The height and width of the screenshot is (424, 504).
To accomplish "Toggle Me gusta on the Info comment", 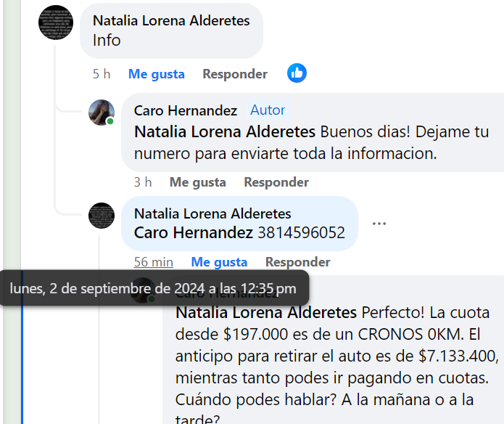I will pos(157,74).
